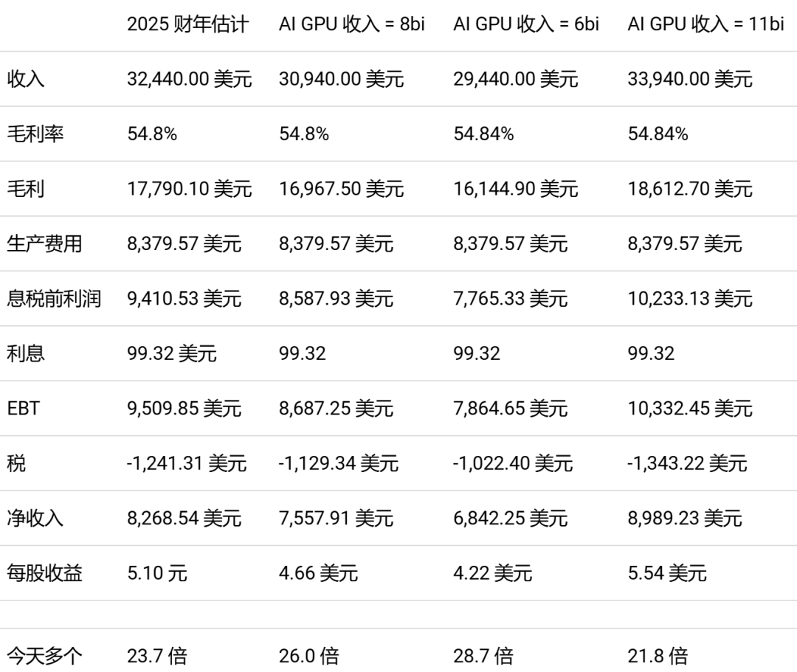Select the 息税前利润 row label
The height and width of the screenshot is (672, 797).
click(x=54, y=298)
